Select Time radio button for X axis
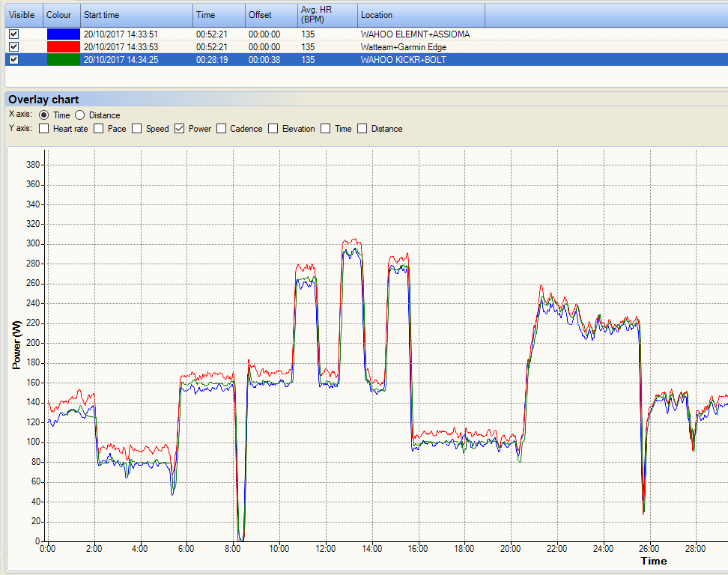Viewport: 728px width, 575px height. pyautogui.click(x=43, y=115)
